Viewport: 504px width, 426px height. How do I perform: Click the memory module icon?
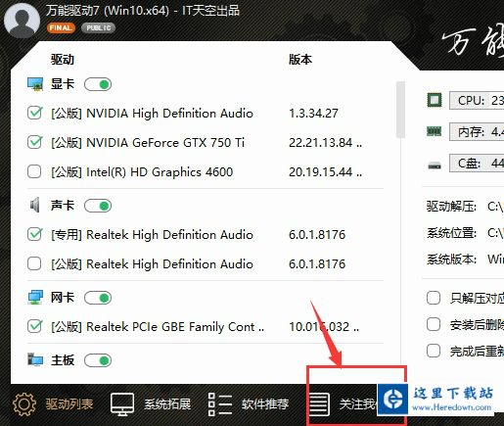[435, 131]
